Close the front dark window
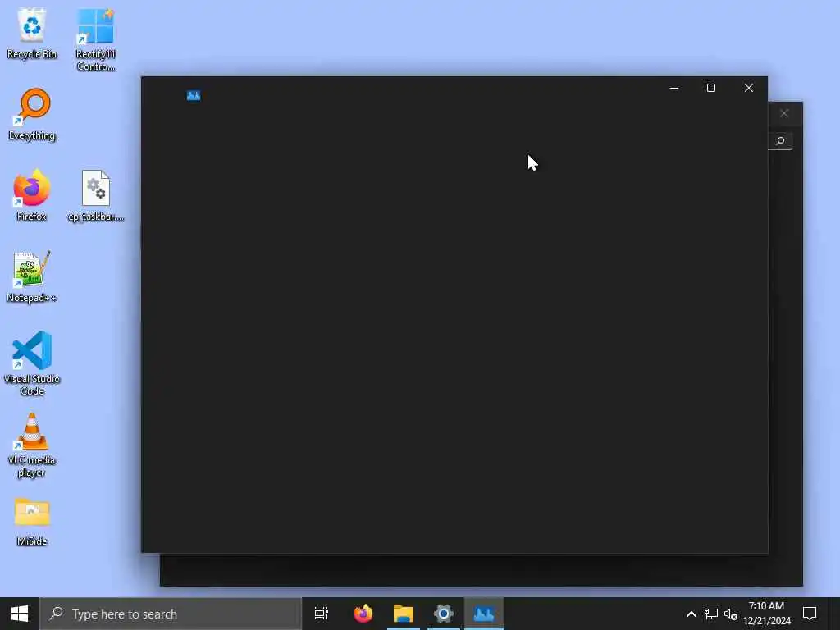Screen dimensions: 840x630 (748, 88)
